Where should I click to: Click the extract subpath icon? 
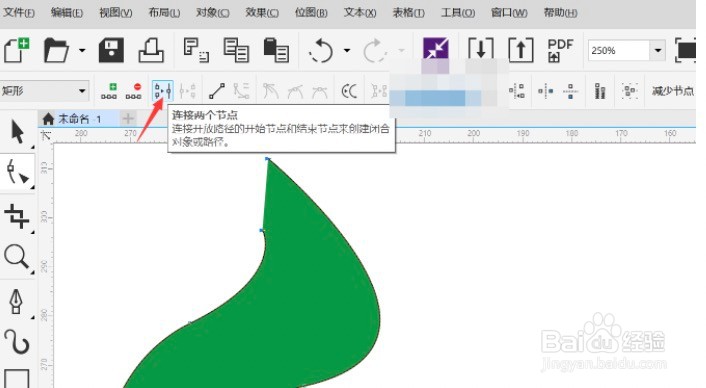(x=379, y=91)
